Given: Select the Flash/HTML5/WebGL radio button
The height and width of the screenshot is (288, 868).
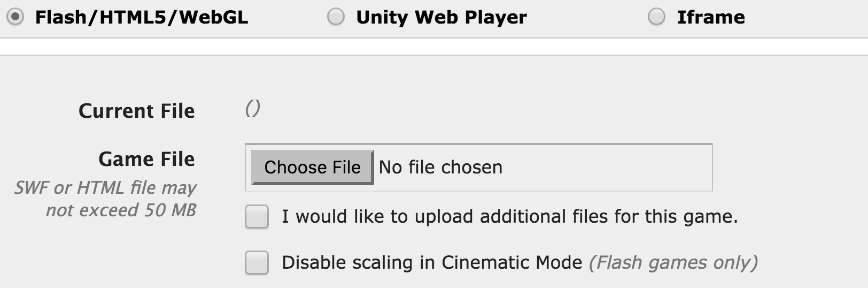Looking at the screenshot, I should coord(15,17).
